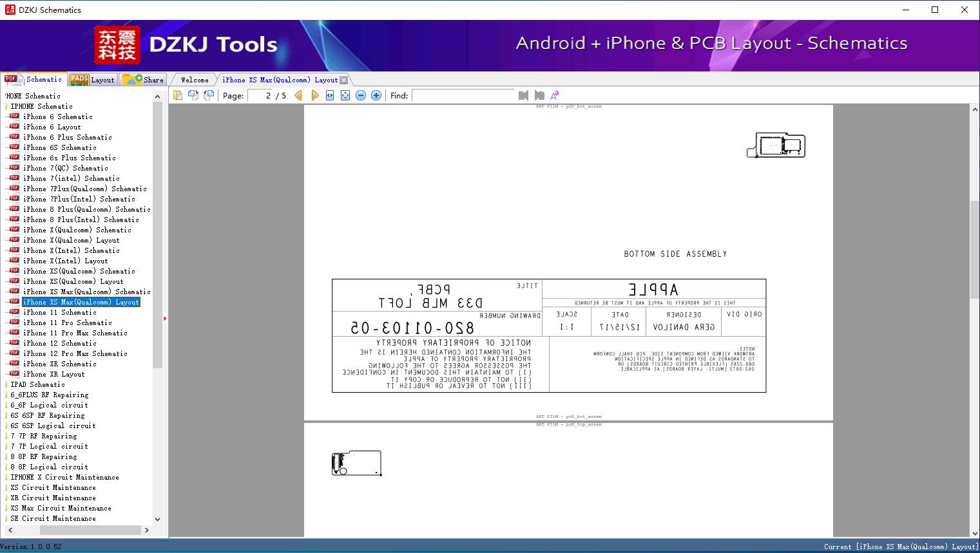Screen dimensions: 980x553
Task: Open the Share tab
Action: [143, 80]
